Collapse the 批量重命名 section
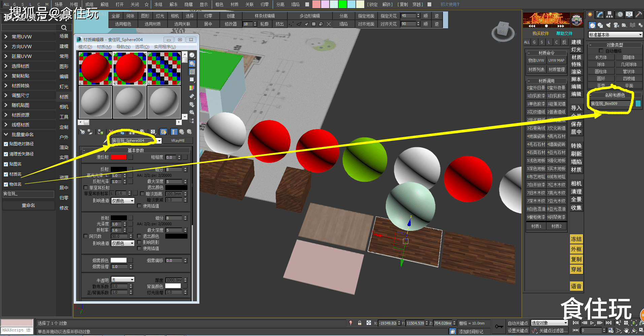This screenshot has width=644, height=336. pyautogui.click(x=29, y=134)
